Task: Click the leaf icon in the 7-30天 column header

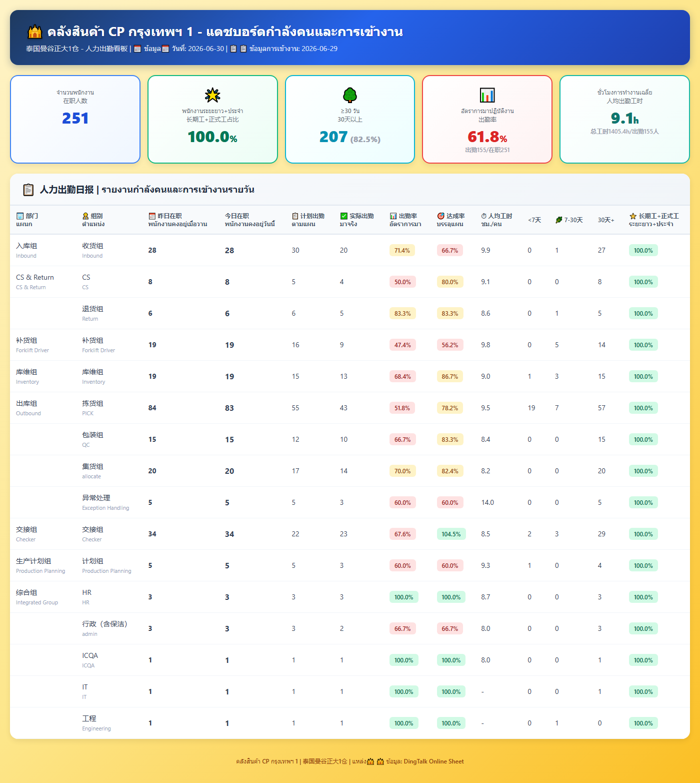Action: (559, 220)
